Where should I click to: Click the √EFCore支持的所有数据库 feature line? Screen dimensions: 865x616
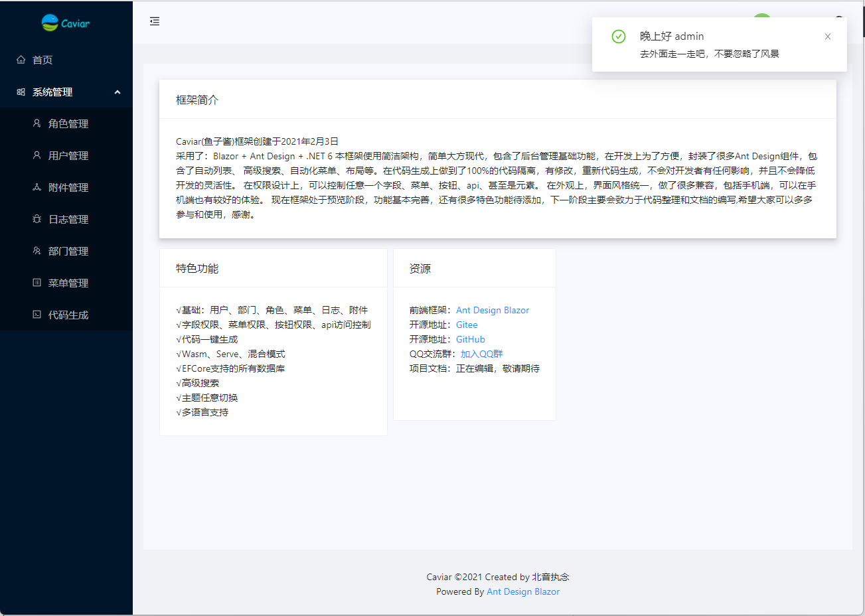tap(230, 368)
